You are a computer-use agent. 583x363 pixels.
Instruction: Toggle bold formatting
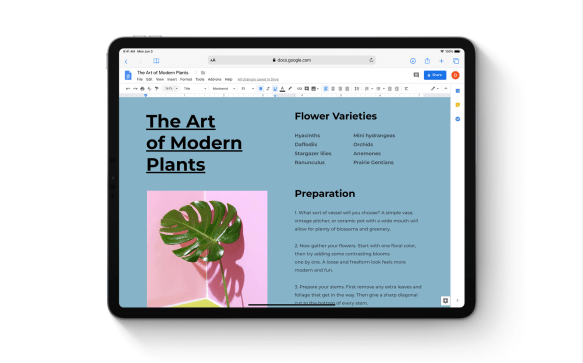click(x=261, y=89)
